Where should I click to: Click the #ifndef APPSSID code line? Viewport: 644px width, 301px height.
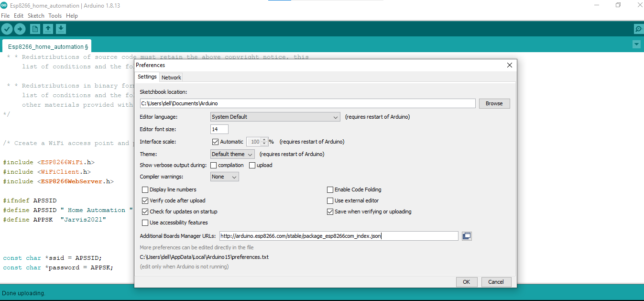tap(30, 201)
